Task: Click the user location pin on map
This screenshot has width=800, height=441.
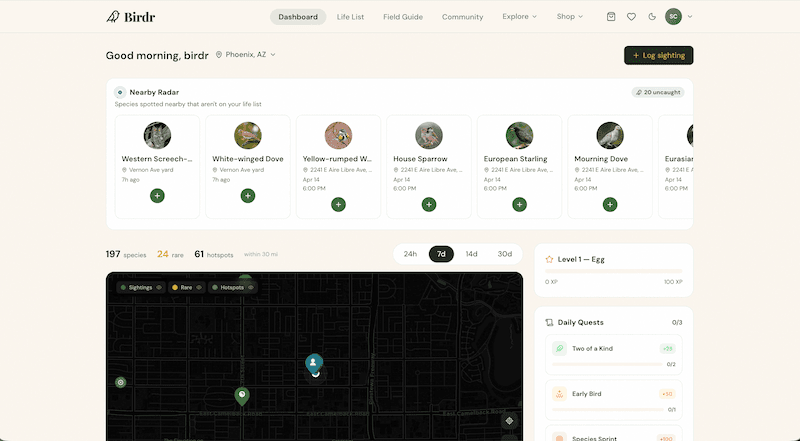Action: tap(314, 363)
